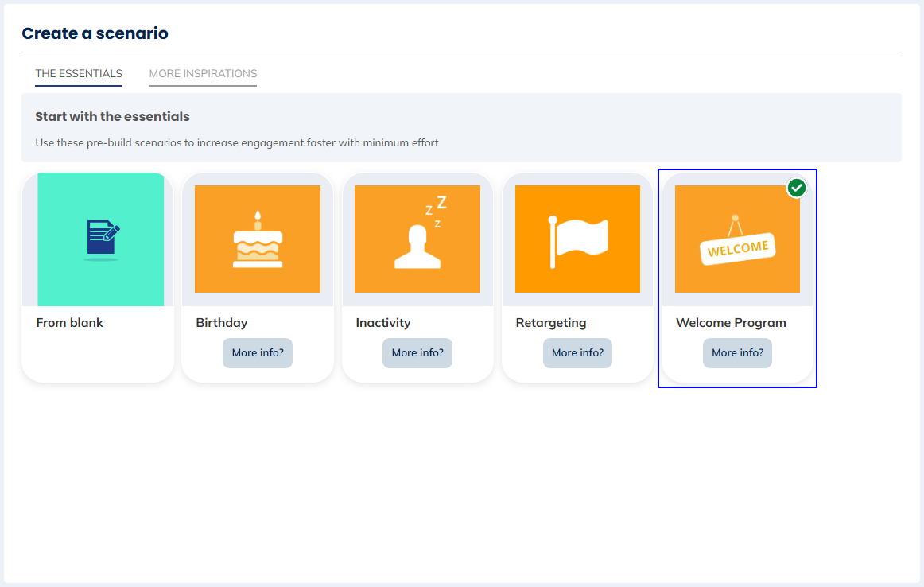Click the Retargeting scenario label

point(551,323)
